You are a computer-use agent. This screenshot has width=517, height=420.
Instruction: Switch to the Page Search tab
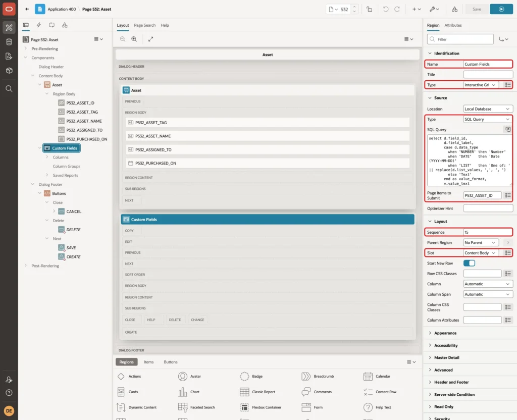point(144,25)
